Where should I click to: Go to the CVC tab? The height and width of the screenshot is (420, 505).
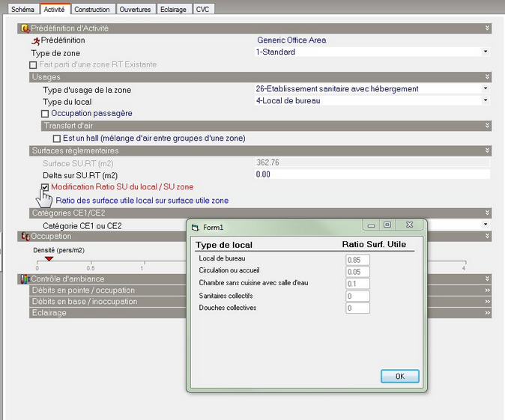[x=202, y=10]
